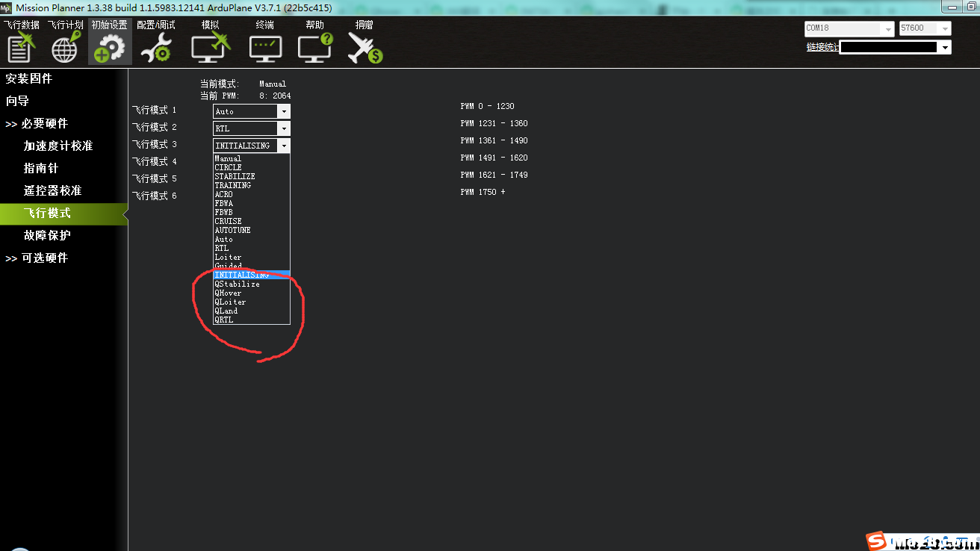This screenshot has height=551, width=980.
Task: Open the 配置/调试 wrench icon
Action: pos(155,49)
